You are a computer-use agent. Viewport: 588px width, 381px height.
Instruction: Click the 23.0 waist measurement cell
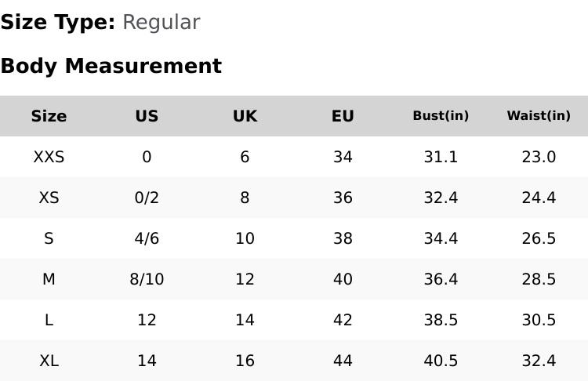point(539,157)
